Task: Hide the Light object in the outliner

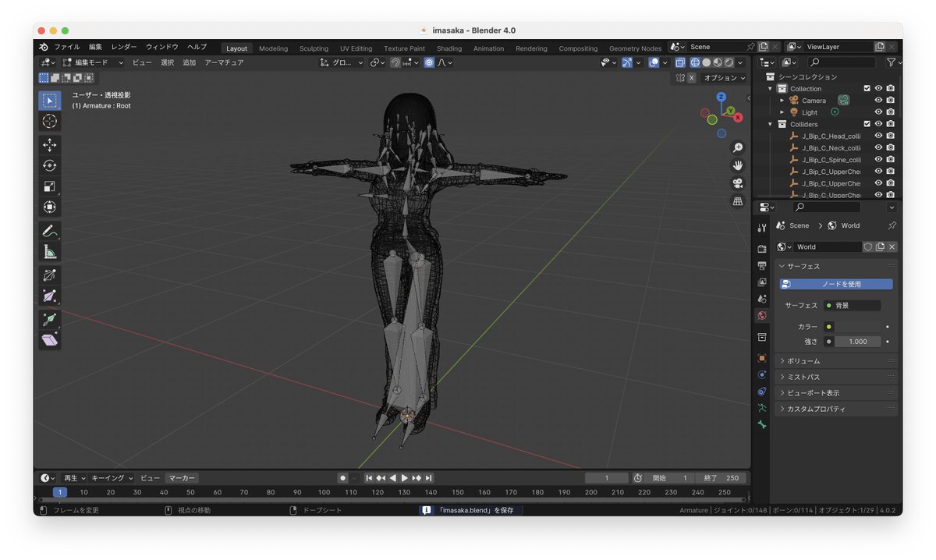Action: [x=878, y=112]
